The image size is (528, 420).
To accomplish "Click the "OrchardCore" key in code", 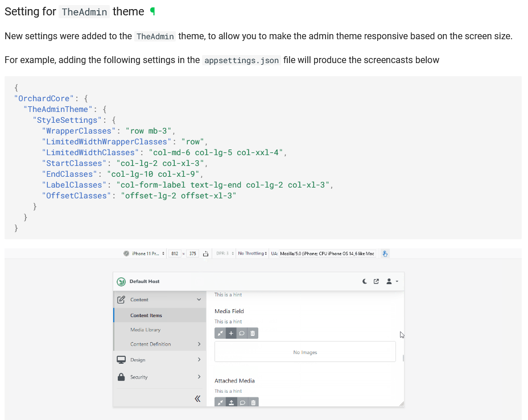I will [x=44, y=98].
